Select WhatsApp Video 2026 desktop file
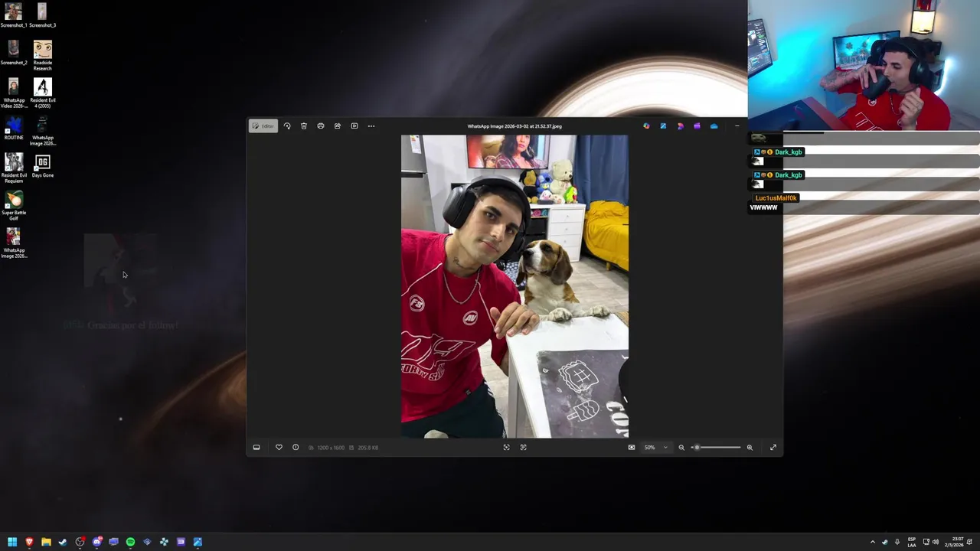The width and height of the screenshot is (980, 551). coord(14,93)
